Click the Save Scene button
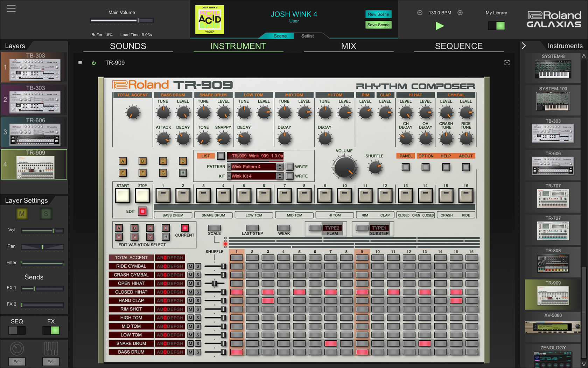This screenshot has width=588, height=368. (x=378, y=25)
